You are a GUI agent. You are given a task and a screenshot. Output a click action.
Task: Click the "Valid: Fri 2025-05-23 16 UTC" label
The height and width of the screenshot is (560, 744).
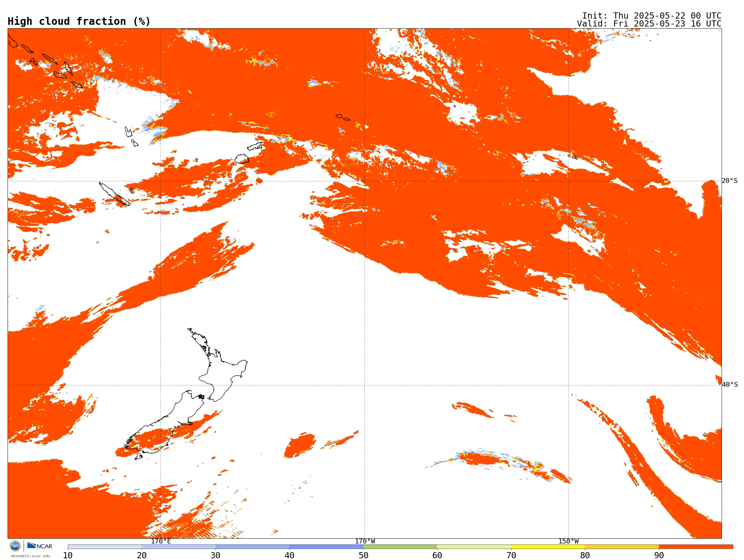point(649,24)
